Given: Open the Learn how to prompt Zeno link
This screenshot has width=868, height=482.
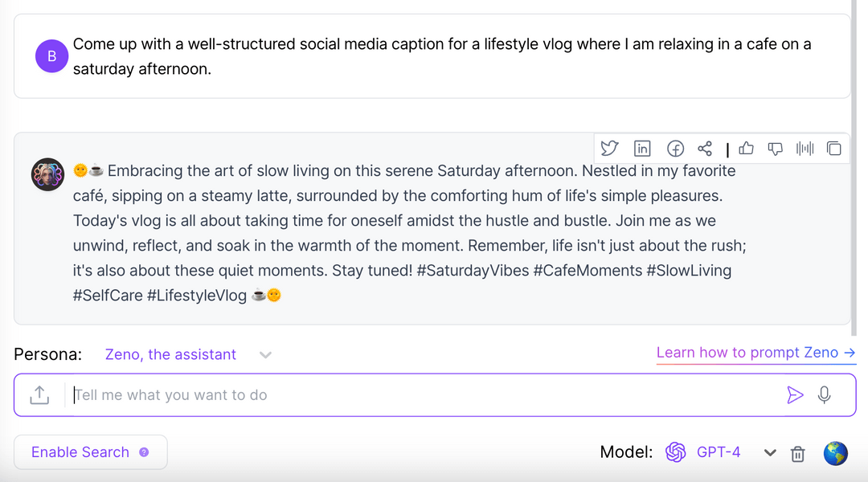Looking at the screenshot, I should click(755, 352).
